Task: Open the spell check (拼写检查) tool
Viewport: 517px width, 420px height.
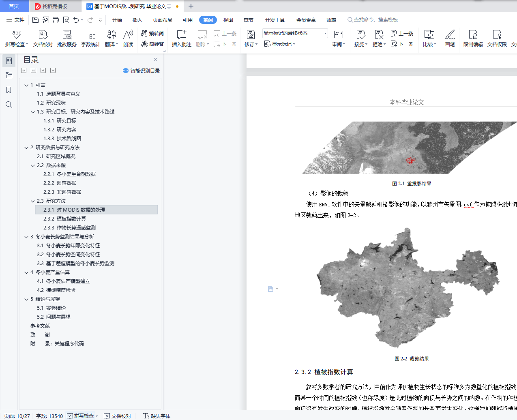Action: [x=17, y=38]
